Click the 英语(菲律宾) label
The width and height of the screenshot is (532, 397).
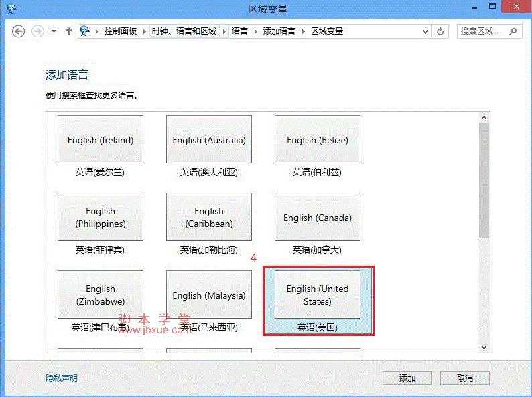coord(100,250)
